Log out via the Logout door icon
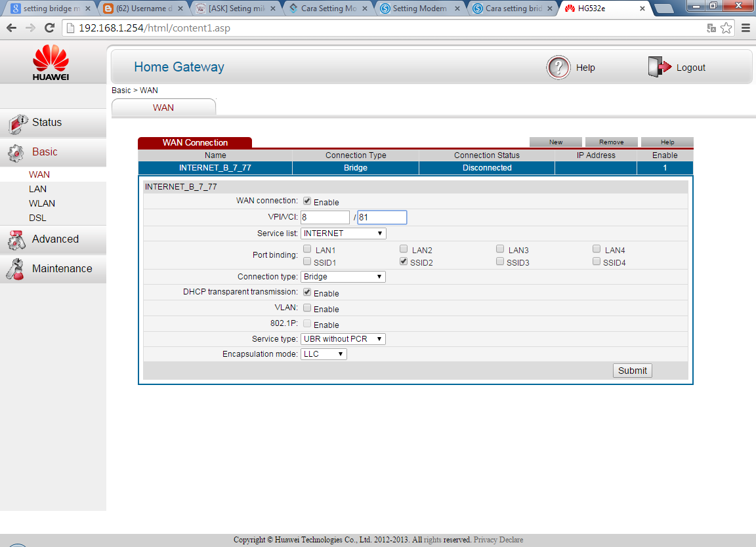756x547 pixels. pyautogui.click(x=658, y=66)
